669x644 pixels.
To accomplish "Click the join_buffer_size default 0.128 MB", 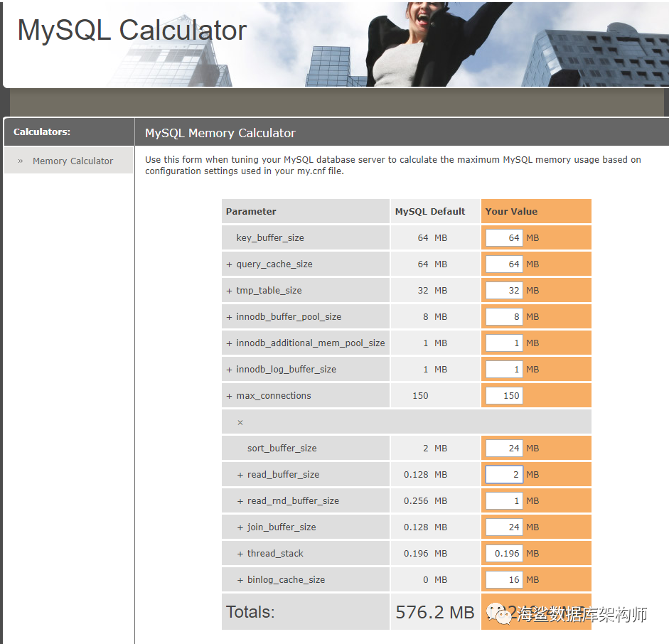I will (x=425, y=527).
